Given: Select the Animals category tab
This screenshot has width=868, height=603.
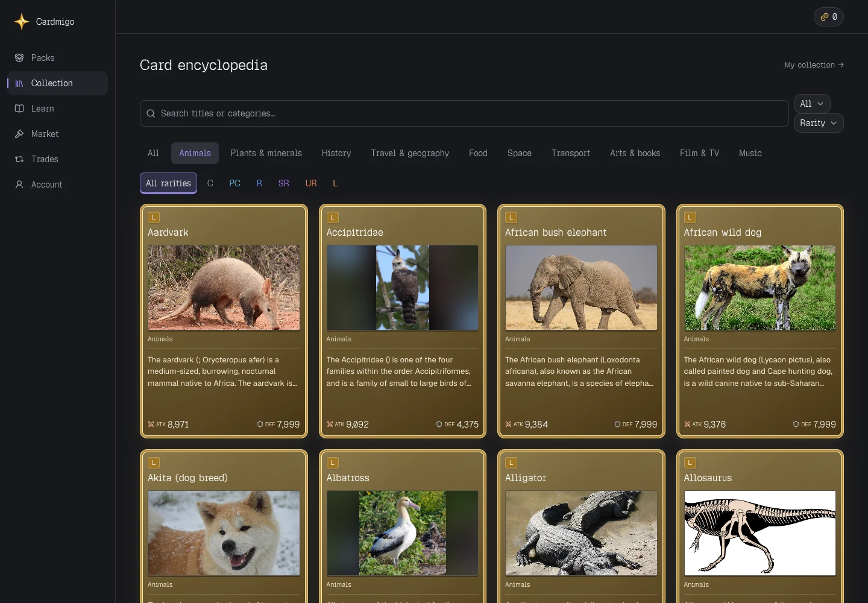Looking at the screenshot, I should coord(195,153).
